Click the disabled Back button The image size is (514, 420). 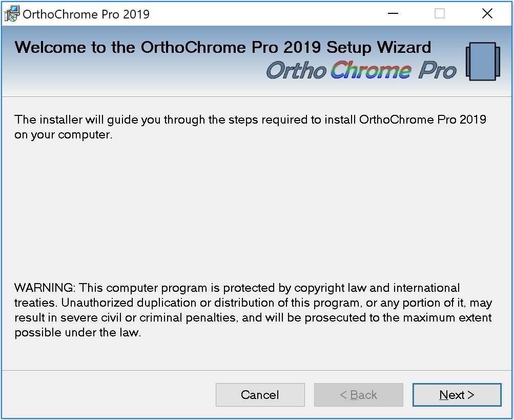click(x=359, y=395)
